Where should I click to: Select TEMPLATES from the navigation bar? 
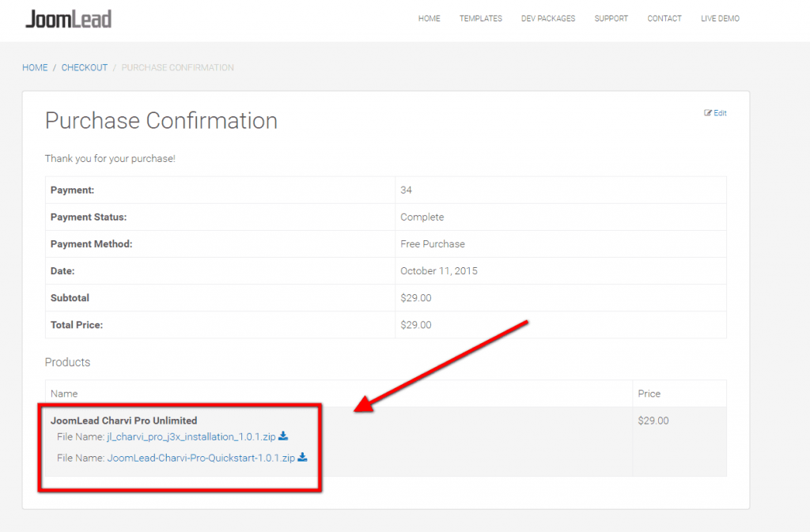(480, 18)
